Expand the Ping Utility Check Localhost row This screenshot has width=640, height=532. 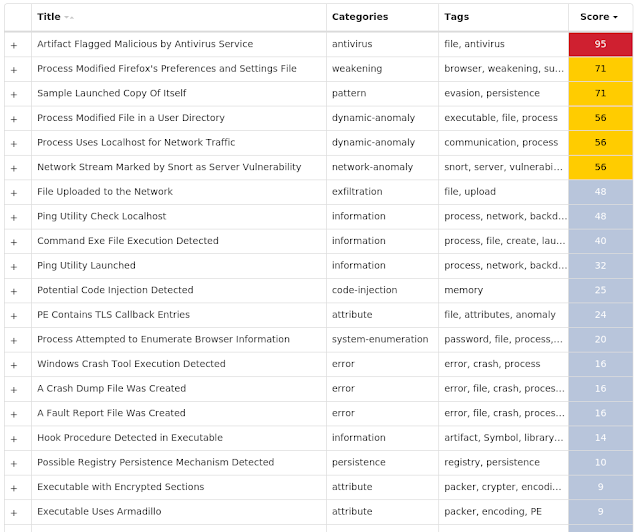point(14,218)
